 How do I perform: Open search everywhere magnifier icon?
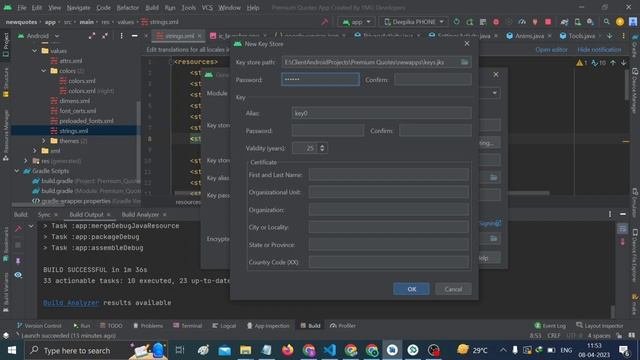pyautogui.click(x=607, y=22)
